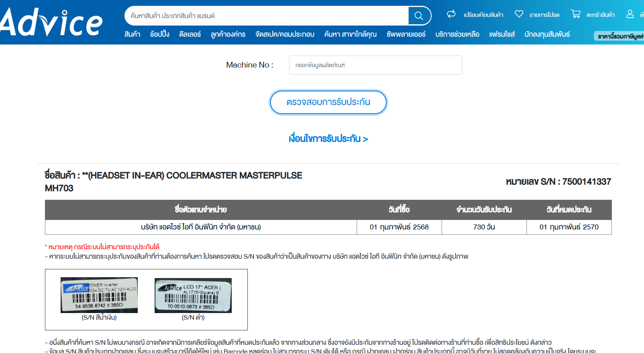Open the ลูกค้าองค์กร menu

pos(228,34)
